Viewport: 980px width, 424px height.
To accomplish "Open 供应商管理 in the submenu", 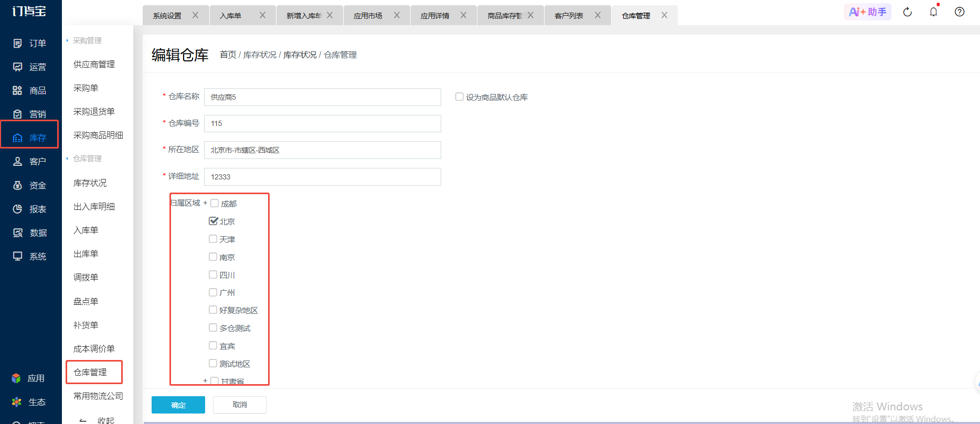I will (x=94, y=64).
